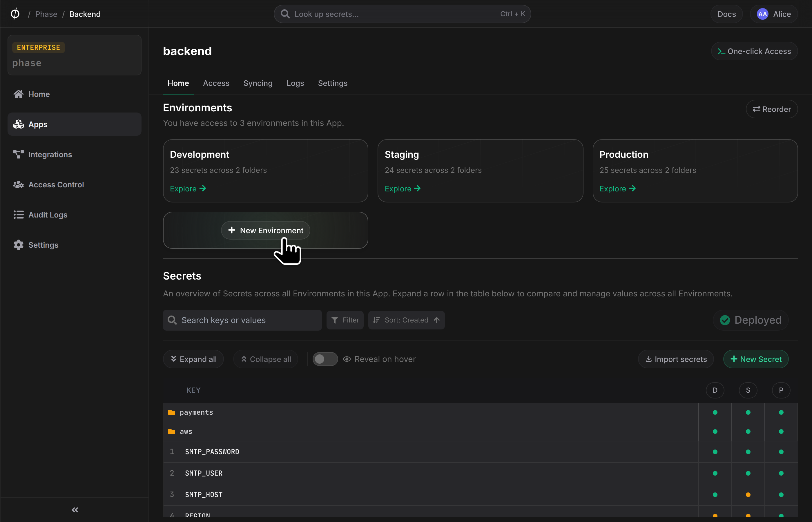Image resolution: width=812 pixels, height=522 pixels.
Task: Click the New Secret button
Action: pos(756,359)
